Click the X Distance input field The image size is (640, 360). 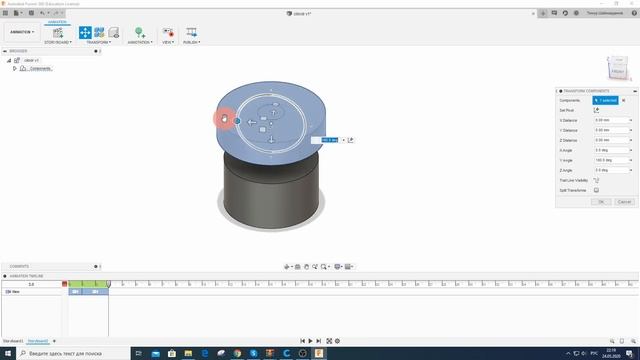click(611, 120)
